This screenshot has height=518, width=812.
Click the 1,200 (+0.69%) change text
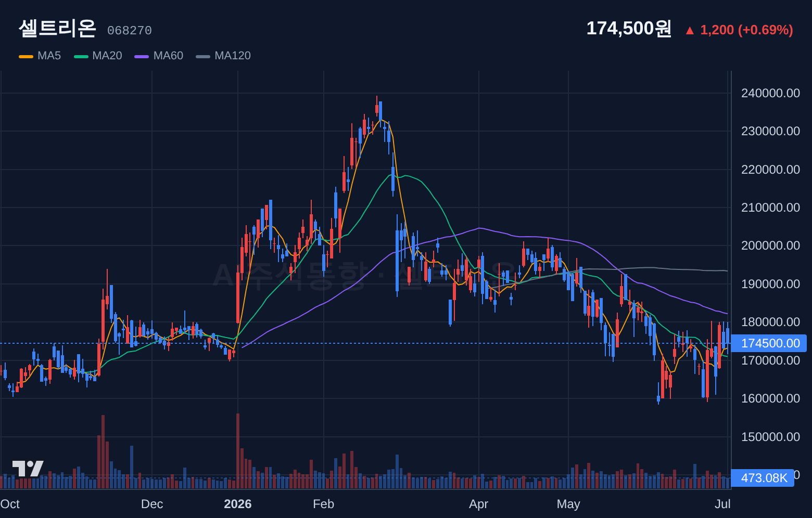pos(746,30)
